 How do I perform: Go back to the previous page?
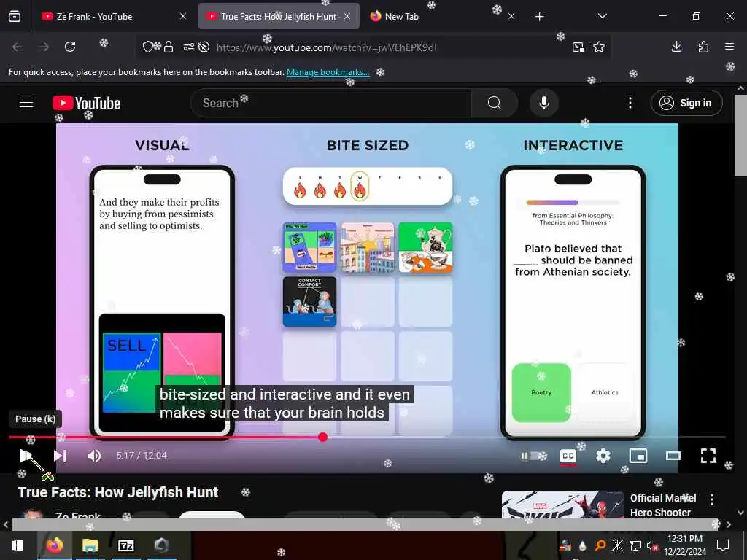pos(18,47)
